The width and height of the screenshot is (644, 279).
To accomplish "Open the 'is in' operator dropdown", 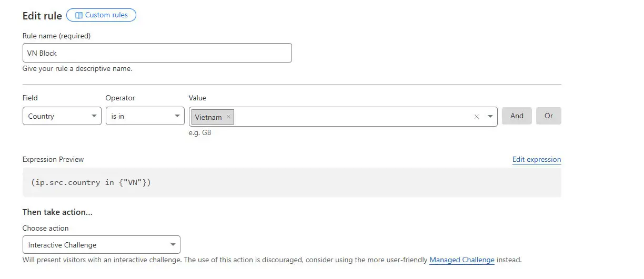I will (x=145, y=116).
